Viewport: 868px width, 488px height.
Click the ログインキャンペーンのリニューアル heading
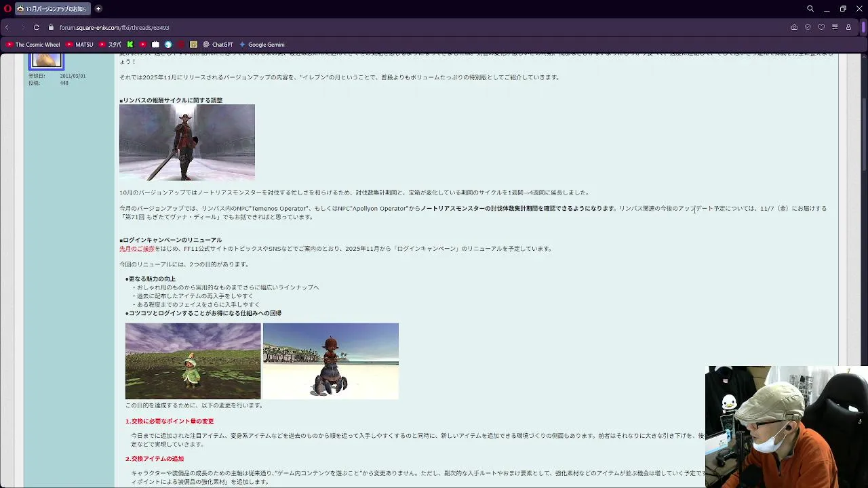click(172, 240)
